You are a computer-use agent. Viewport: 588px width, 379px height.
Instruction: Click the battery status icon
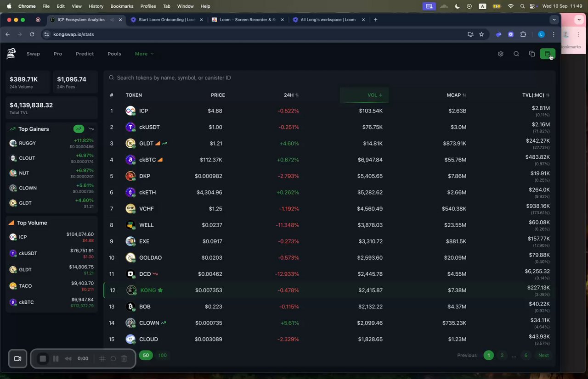coord(497,6)
